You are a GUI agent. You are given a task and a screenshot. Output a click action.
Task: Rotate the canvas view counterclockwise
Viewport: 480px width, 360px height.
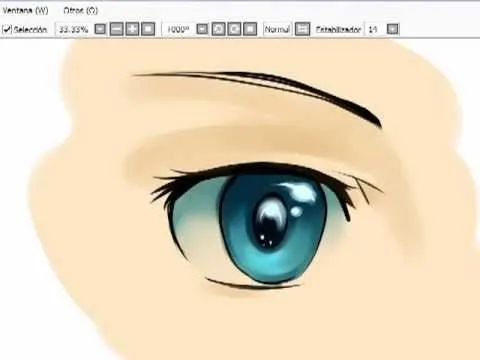pyautogui.click(x=218, y=29)
